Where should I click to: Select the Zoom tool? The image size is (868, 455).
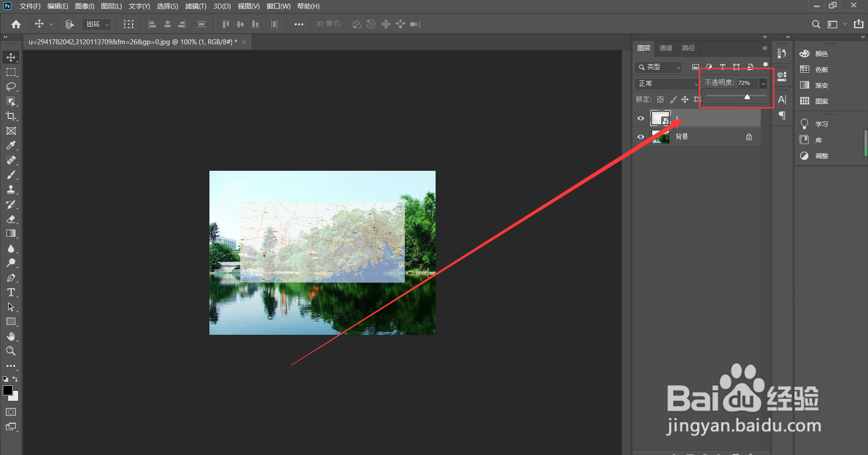(x=11, y=351)
